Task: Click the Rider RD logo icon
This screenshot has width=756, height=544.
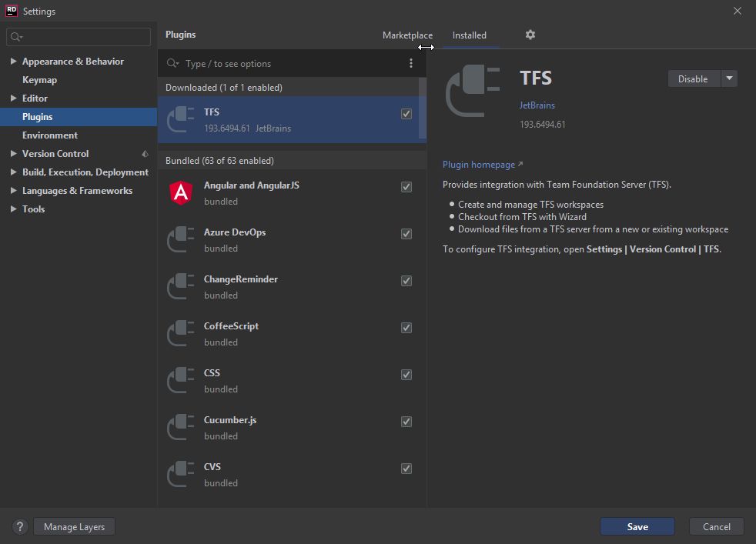Action: point(12,11)
